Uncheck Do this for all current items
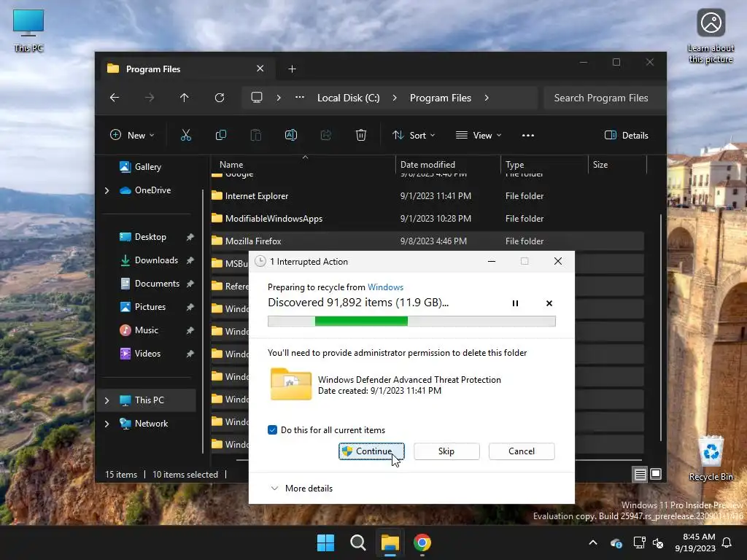Viewport: 747px width, 560px height. pos(273,430)
